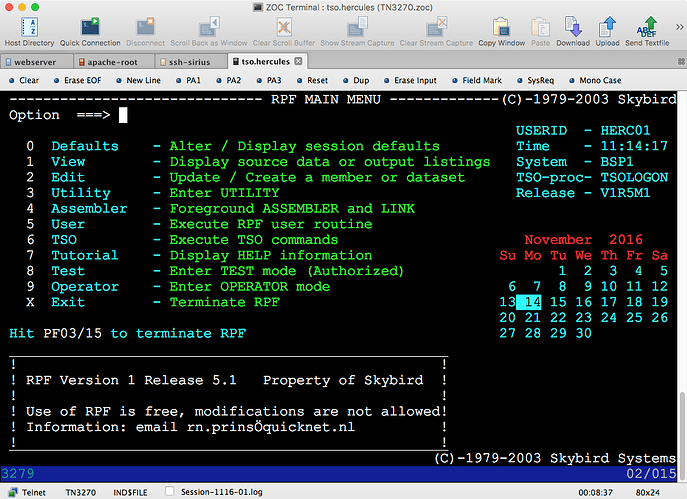The height and width of the screenshot is (499, 687).
Task: Click the Erase Input button
Action: click(x=411, y=80)
